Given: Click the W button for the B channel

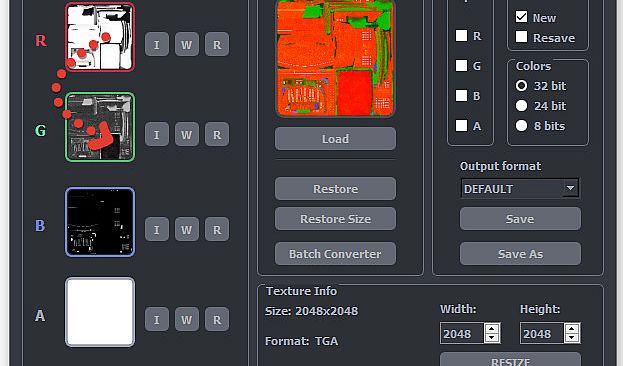Looking at the screenshot, I should point(187,229).
